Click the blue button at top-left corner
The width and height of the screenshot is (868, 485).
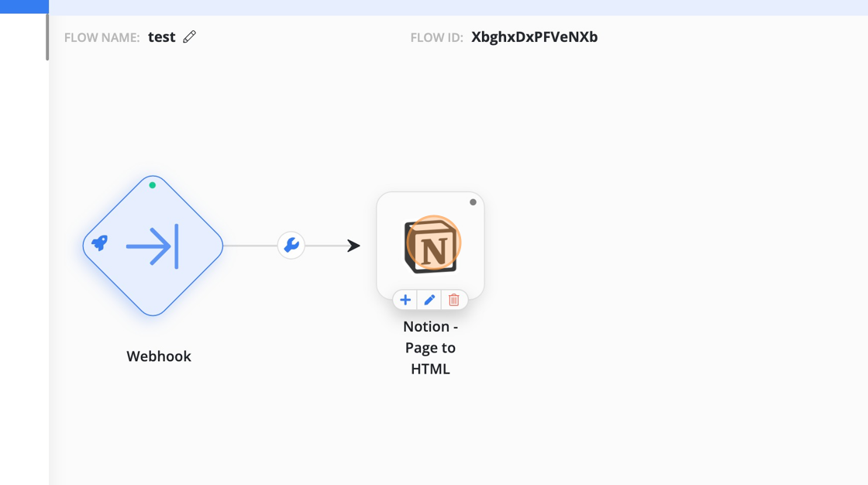[24, 7]
